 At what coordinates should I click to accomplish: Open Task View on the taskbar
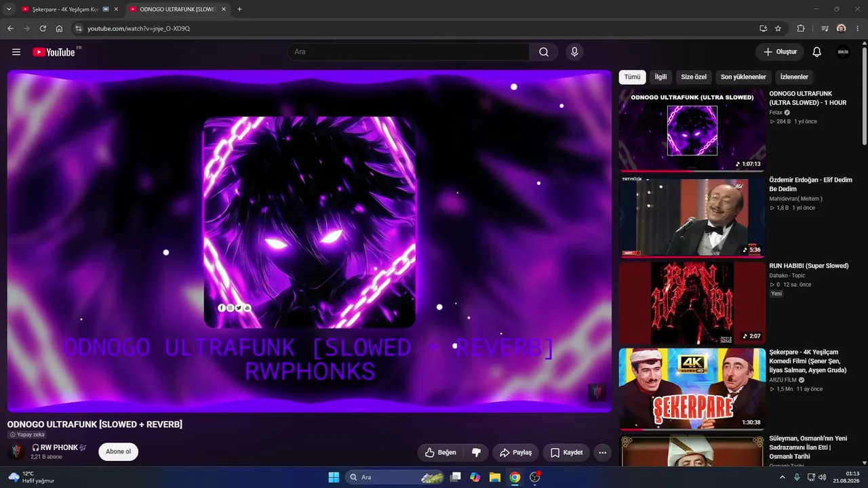(456, 477)
